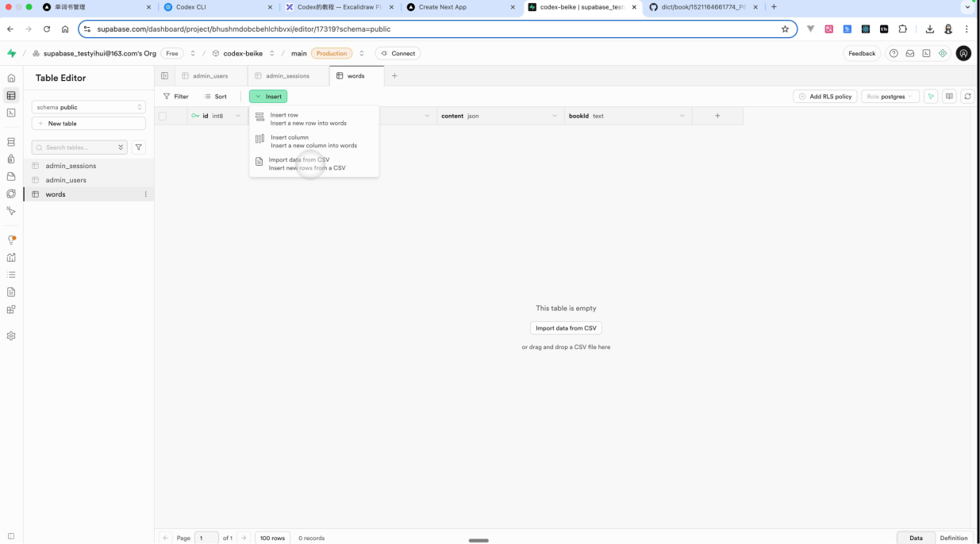The width and height of the screenshot is (980, 544).
Task: Open Project Settings gear icon
Action: tap(11, 335)
